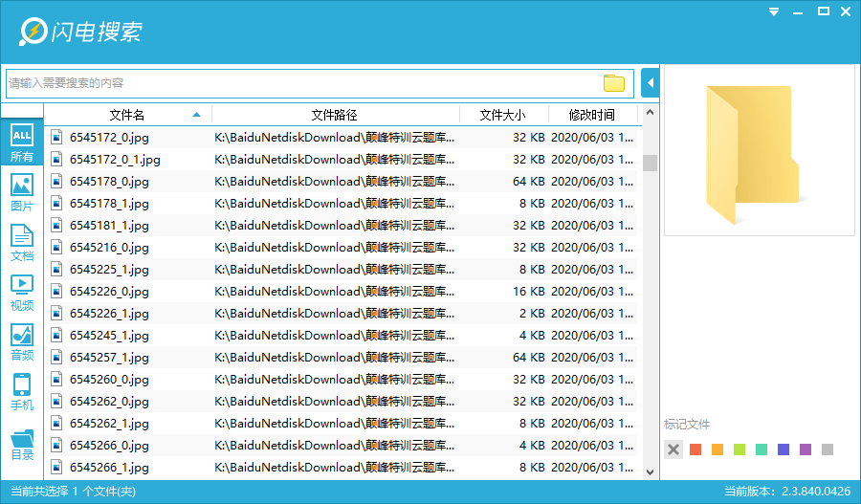This screenshot has width=861, height=504.
Task: Click the search input field
Action: [x=301, y=83]
